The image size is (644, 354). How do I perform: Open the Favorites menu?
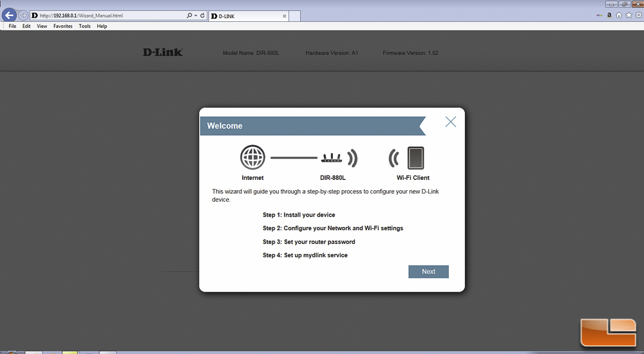[x=63, y=26]
